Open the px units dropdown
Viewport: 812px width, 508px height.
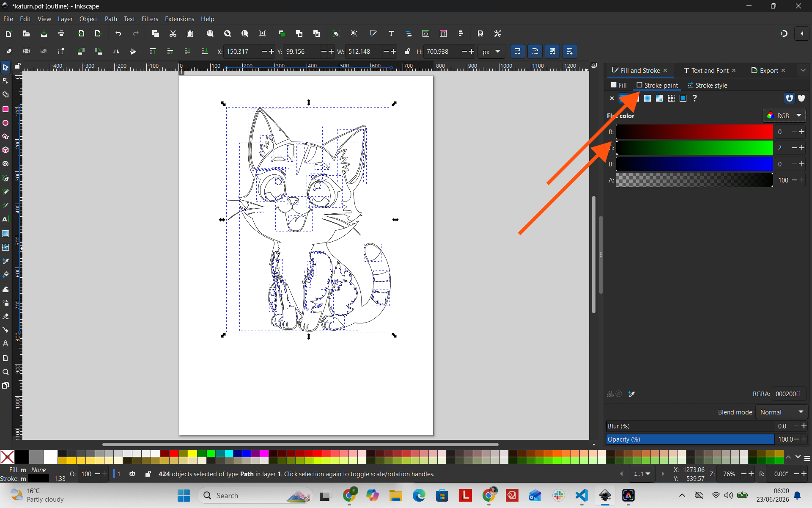pyautogui.click(x=491, y=52)
